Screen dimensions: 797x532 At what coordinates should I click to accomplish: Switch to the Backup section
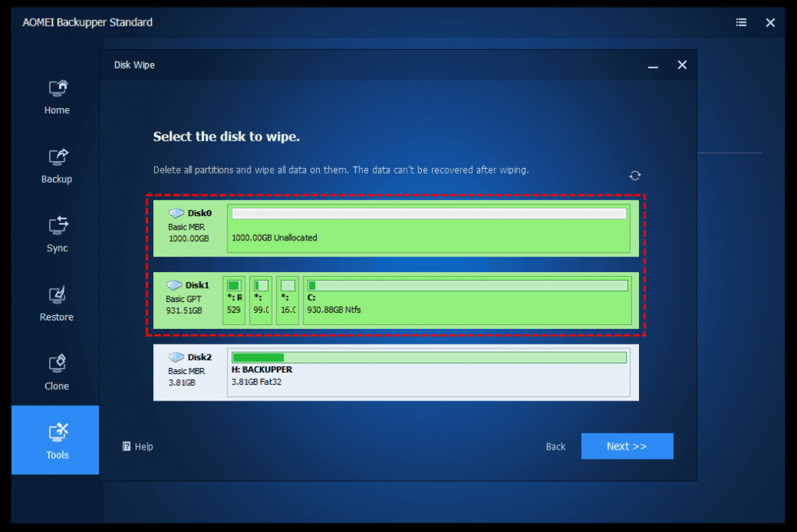[55, 165]
